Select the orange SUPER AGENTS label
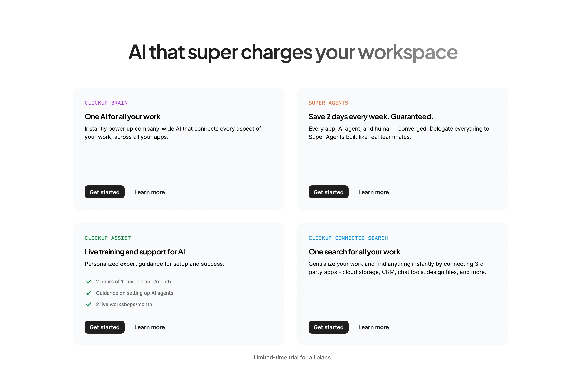This screenshot has width=586, height=392. (x=328, y=103)
